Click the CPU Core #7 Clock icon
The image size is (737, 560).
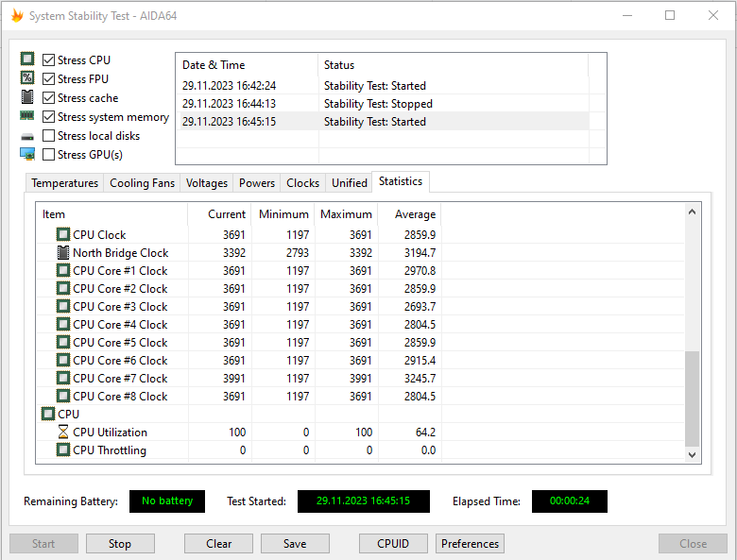(63, 378)
